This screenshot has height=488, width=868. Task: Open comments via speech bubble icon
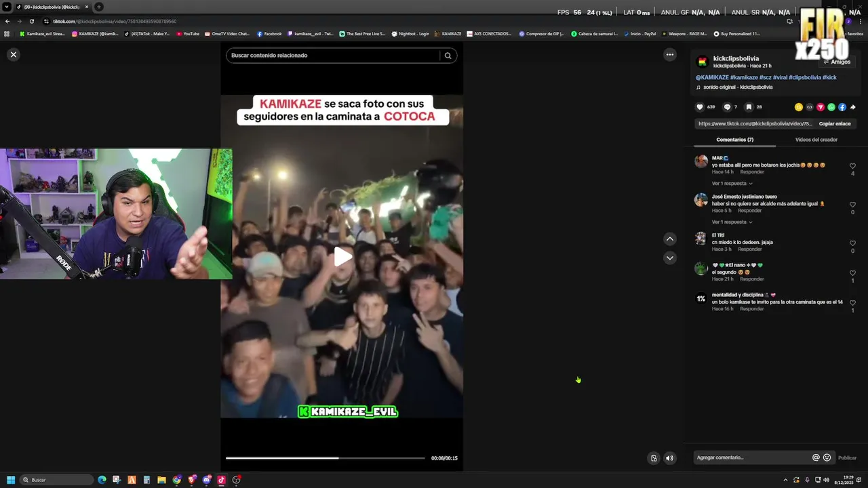(727, 107)
